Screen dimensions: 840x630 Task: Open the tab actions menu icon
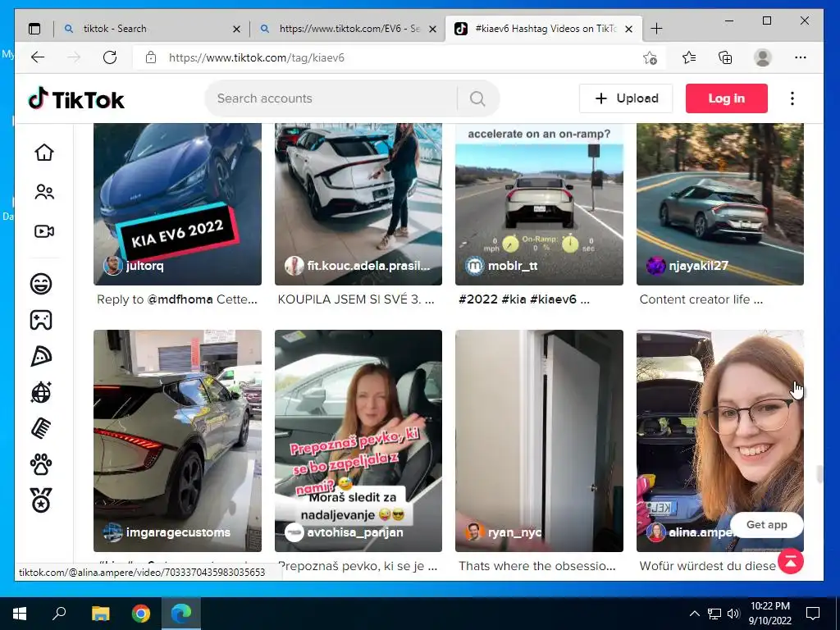pos(34,29)
